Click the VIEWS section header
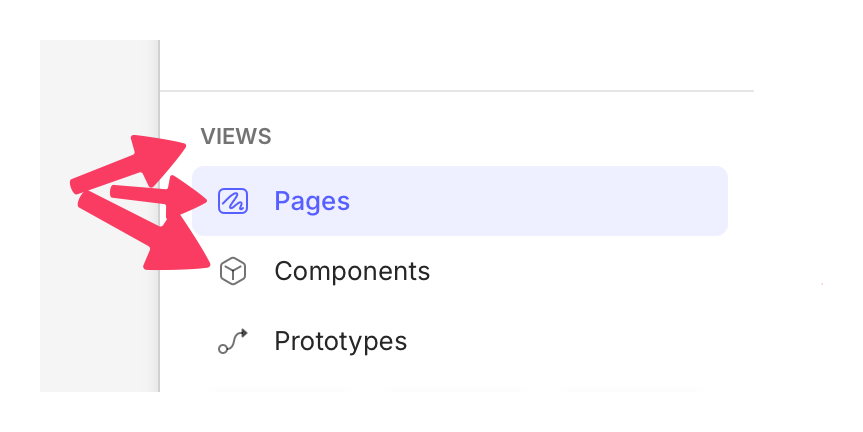This screenshot has width=863, height=432. [236, 137]
